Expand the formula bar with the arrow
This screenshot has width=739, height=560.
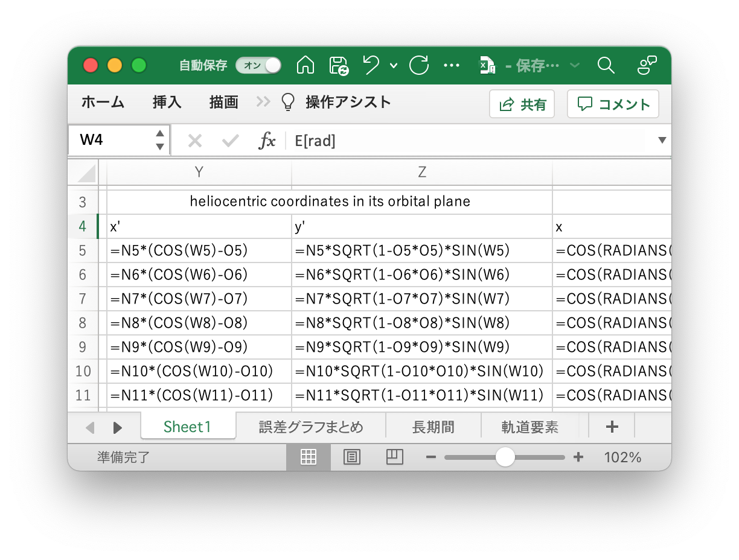662,141
